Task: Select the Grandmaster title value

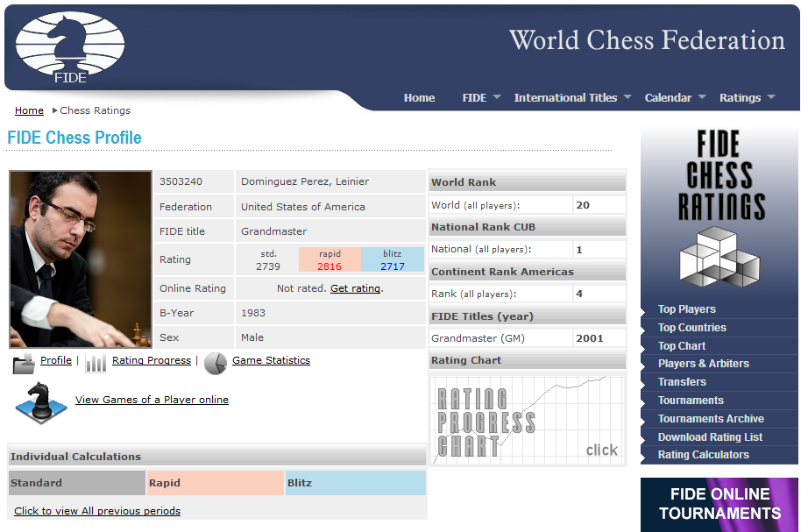Action: coord(273,231)
